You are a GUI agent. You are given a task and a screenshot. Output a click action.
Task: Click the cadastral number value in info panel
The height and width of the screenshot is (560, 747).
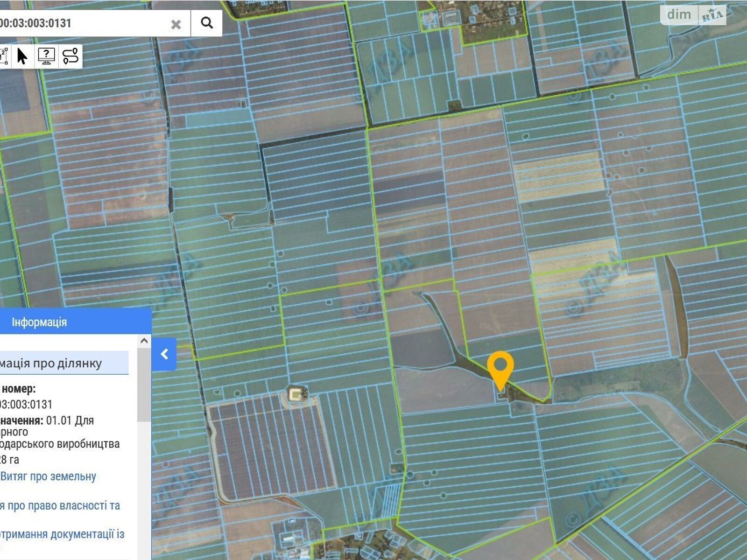click(x=26, y=404)
